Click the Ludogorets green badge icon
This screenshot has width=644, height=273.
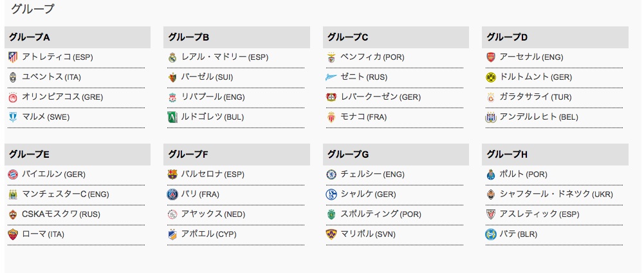(172, 117)
